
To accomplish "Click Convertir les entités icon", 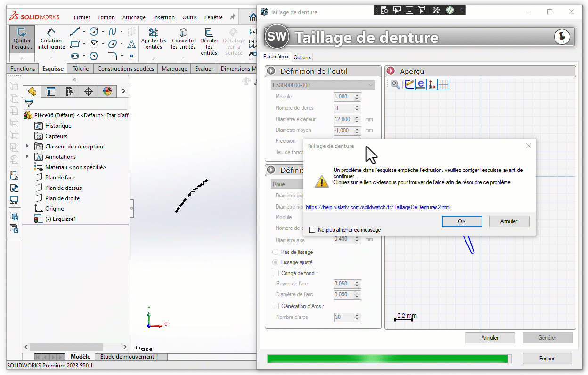I will click(183, 33).
